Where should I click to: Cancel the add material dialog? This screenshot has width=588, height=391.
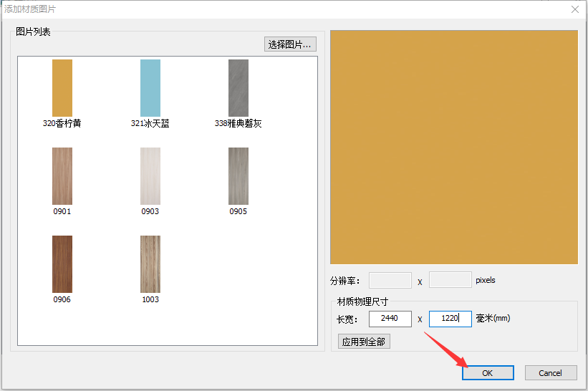[551, 373]
